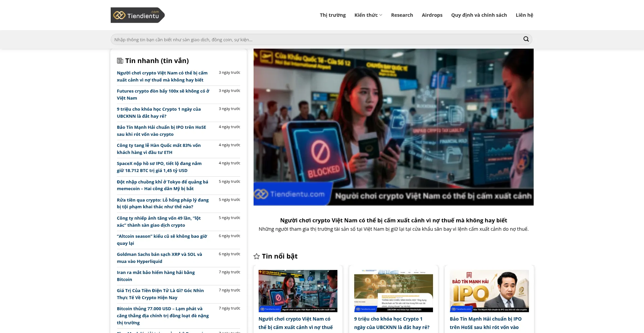Open Quy định và chính sách menu
Screen dimensions: 644x333
tap(479, 15)
